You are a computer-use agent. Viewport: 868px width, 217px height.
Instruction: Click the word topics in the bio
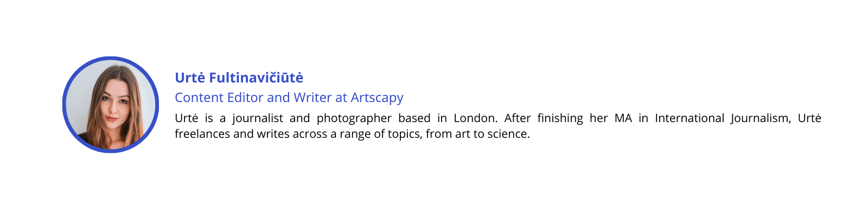tap(404, 135)
